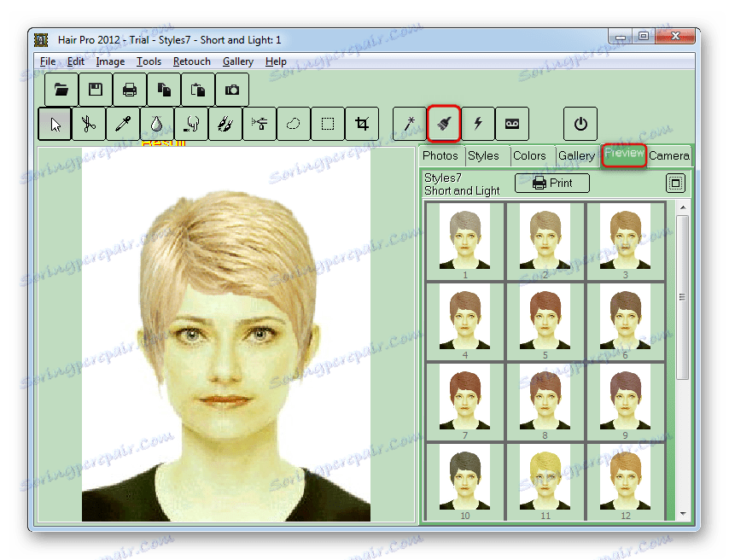Viewport: 729px width, 560px height.
Task: Click the open folder icon
Action: point(61,90)
